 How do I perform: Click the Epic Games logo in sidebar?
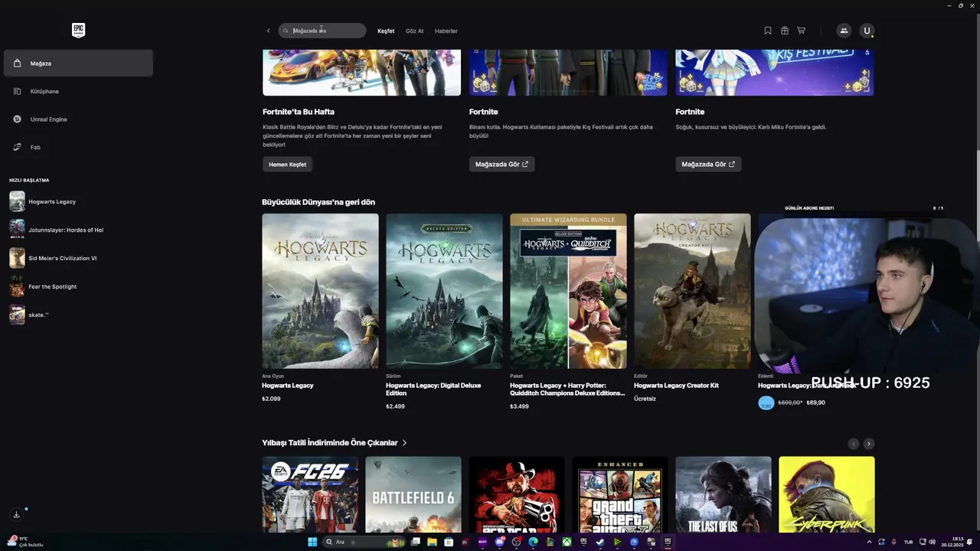(x=78, y=30)
